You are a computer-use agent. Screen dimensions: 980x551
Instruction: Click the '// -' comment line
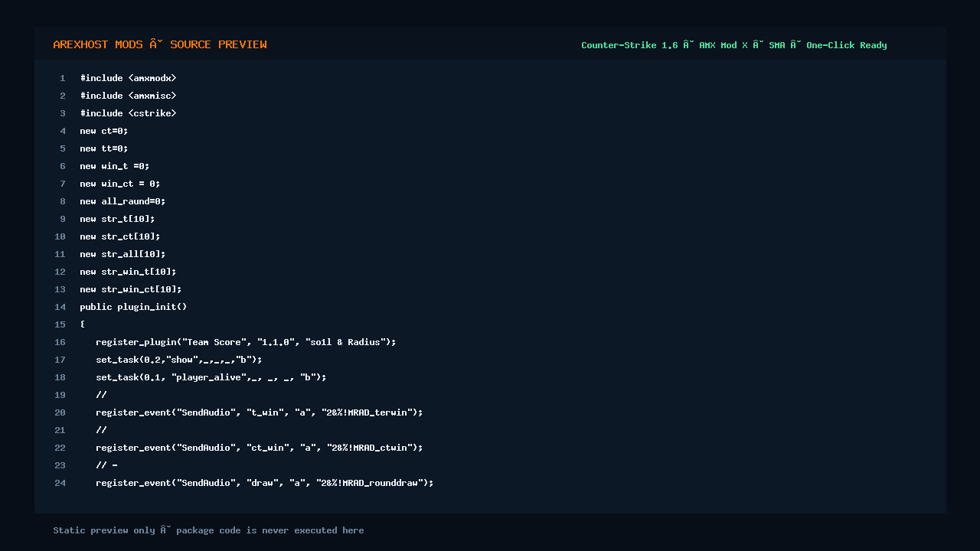106,465
